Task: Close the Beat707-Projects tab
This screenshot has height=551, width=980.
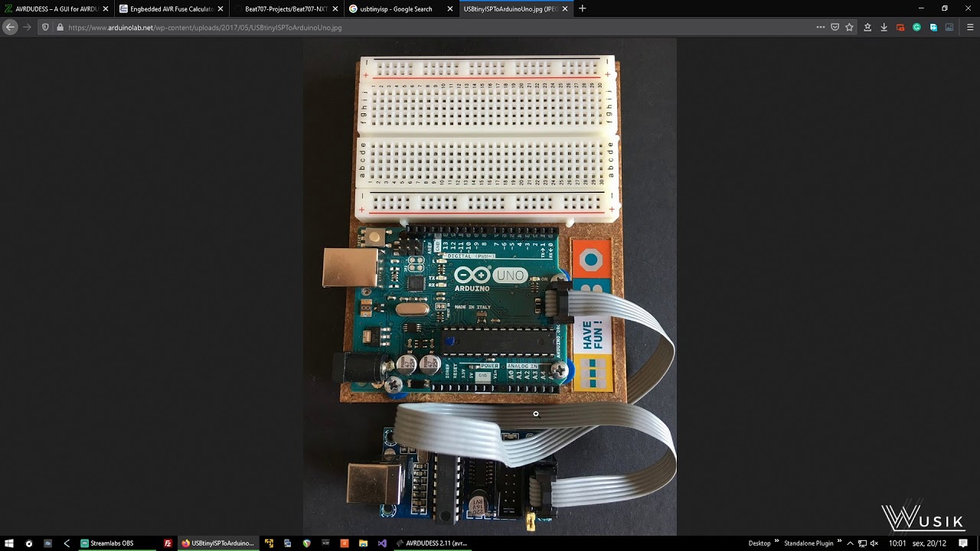Action: pyautogui.click(x=335, y=9)
